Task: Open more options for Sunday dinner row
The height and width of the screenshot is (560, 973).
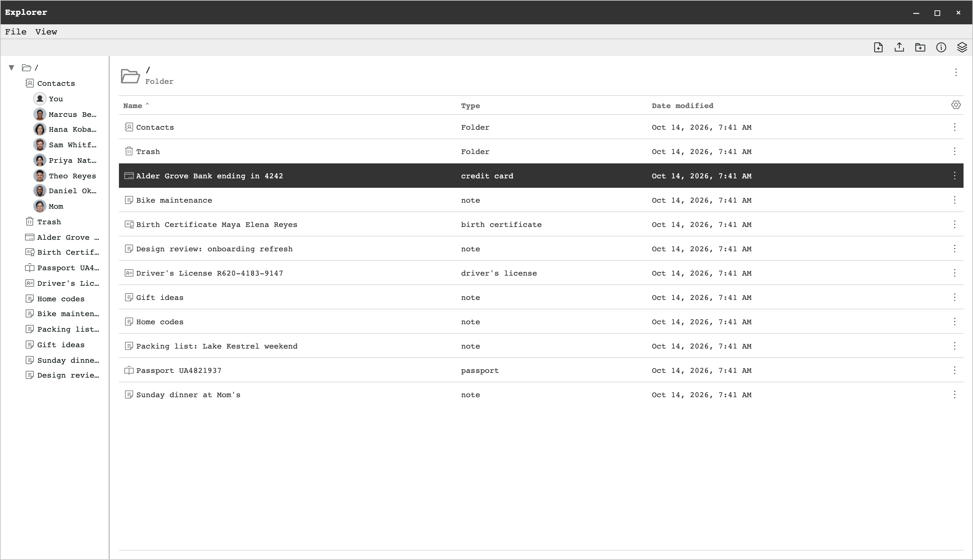Action: 954,394
